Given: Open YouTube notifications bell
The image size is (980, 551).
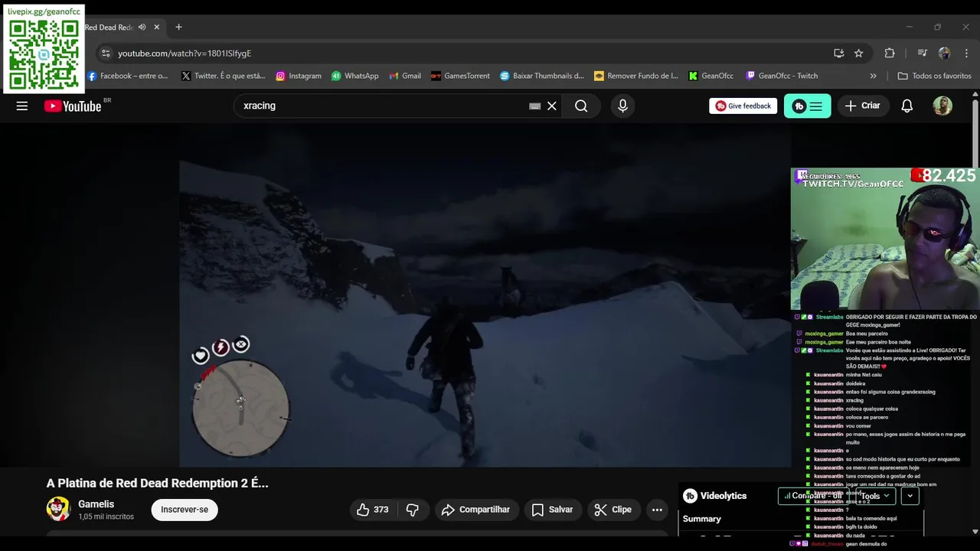Looking at the screenshot, I should [907, 106].
